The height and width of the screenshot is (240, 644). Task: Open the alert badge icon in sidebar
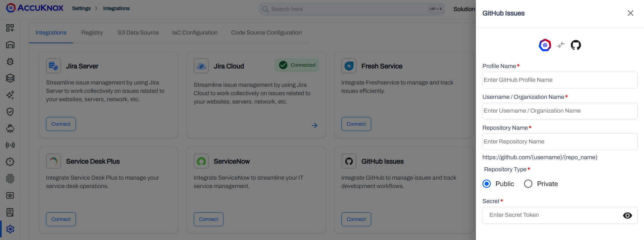coord(10,162)
